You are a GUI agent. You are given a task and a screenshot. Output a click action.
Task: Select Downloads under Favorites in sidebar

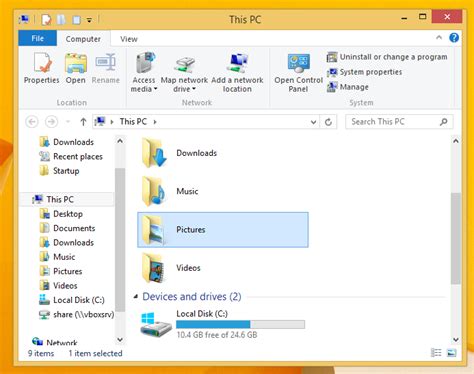pos(67,142)
